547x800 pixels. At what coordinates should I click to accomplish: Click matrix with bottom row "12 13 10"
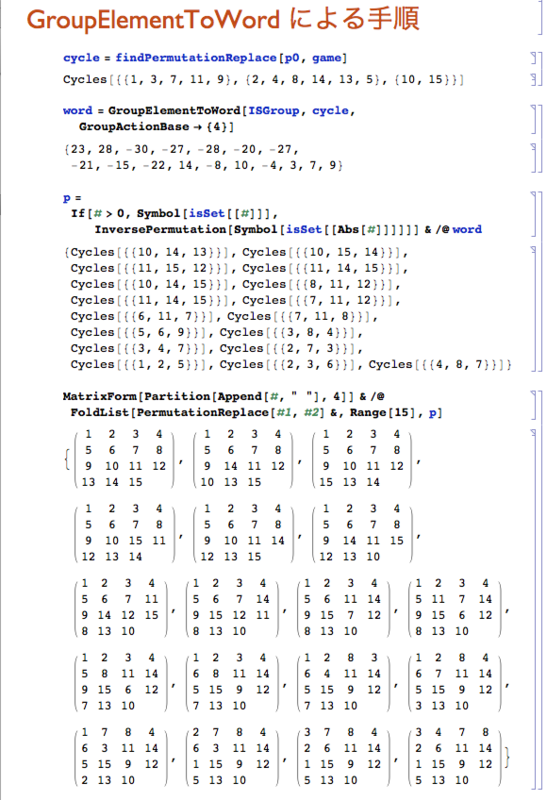click(362, 533)
